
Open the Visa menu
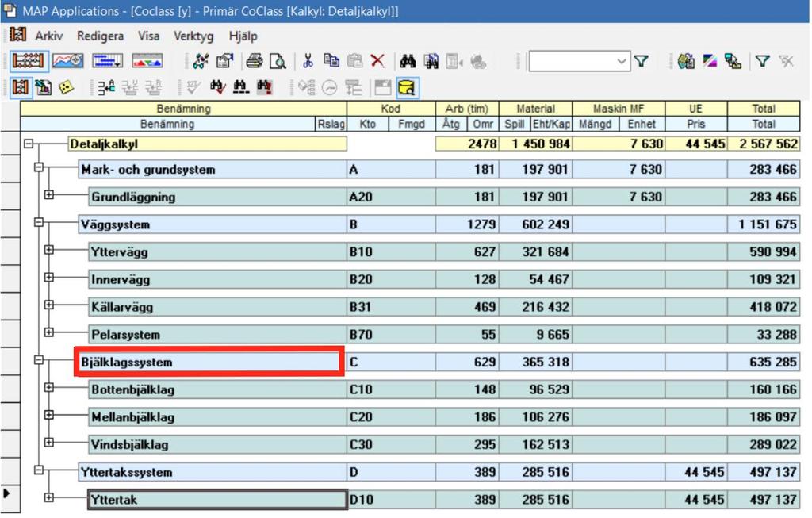coord(148,36)
